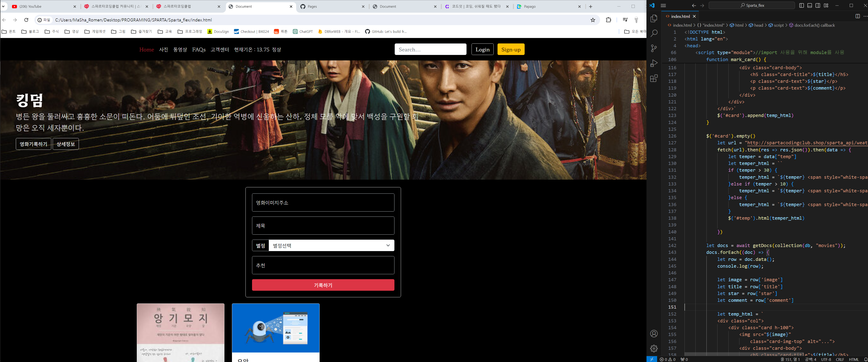Focus the 제목 title input field
Viewport: 868px width, 362px height.
[323, 226]
